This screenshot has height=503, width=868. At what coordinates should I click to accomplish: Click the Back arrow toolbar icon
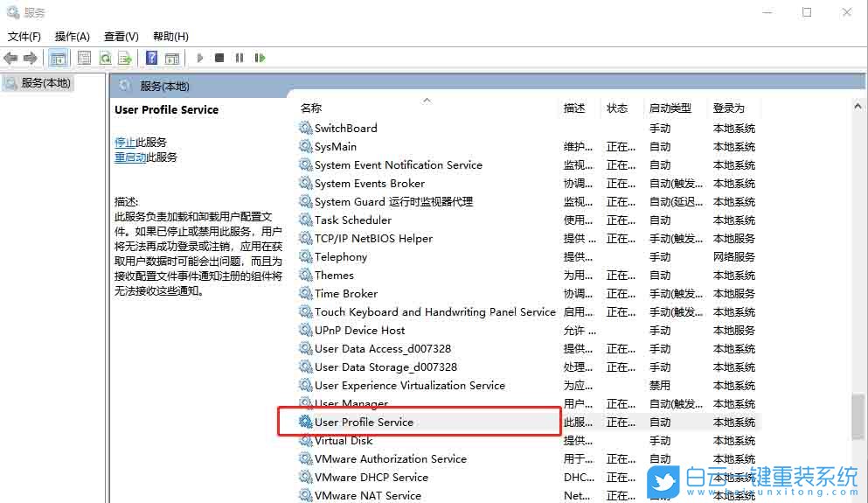pyautogui.click(x=10, y=58)
